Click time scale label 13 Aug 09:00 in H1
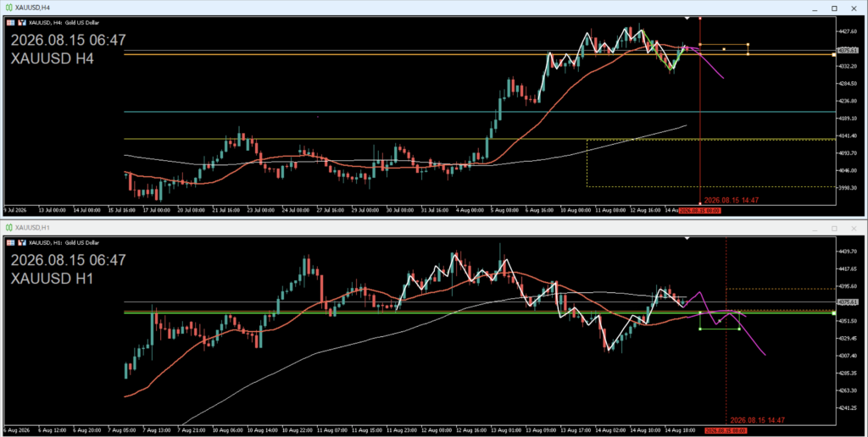The width and height of the screenshot is (868, 437). [541, 430]
